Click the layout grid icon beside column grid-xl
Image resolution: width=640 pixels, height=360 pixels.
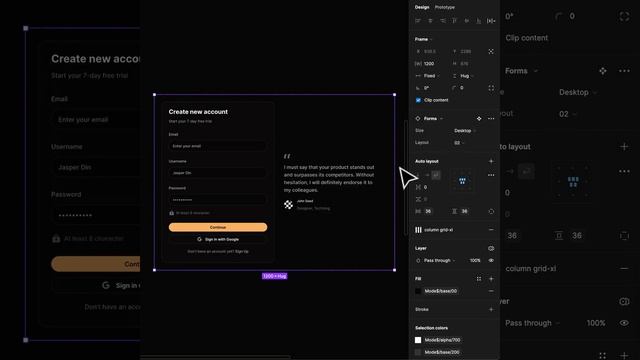pos(418,230)
